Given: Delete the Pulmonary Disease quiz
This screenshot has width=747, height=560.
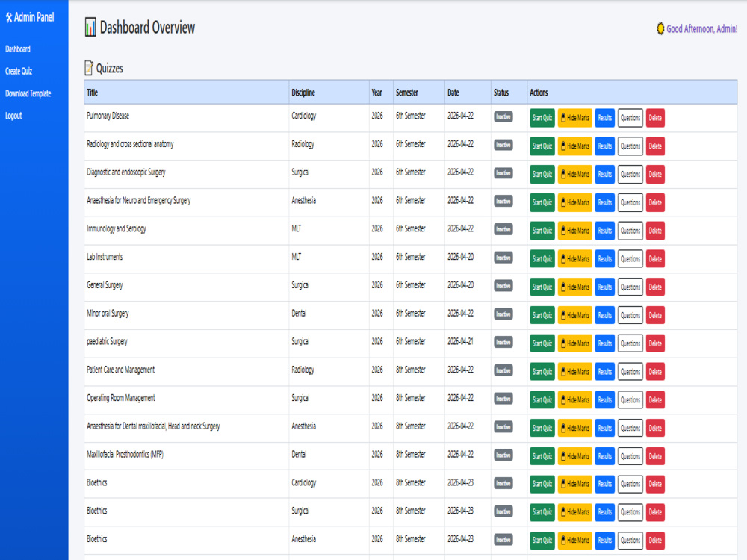Looking at the screenshot, I should [x=655, y=118].
